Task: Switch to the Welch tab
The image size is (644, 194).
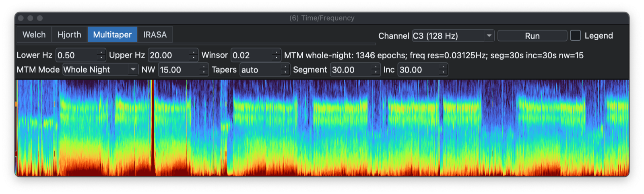Action: point(34,35)
